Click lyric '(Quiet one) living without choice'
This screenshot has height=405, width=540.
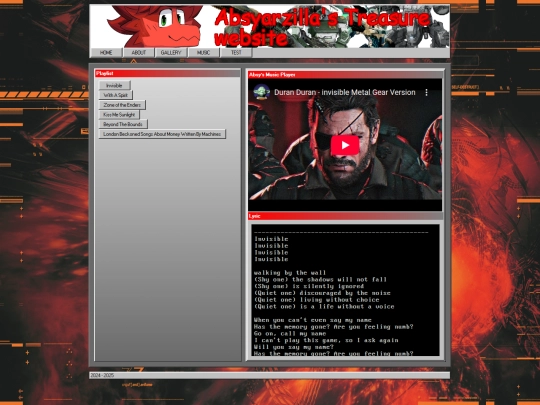pos(316,300)
